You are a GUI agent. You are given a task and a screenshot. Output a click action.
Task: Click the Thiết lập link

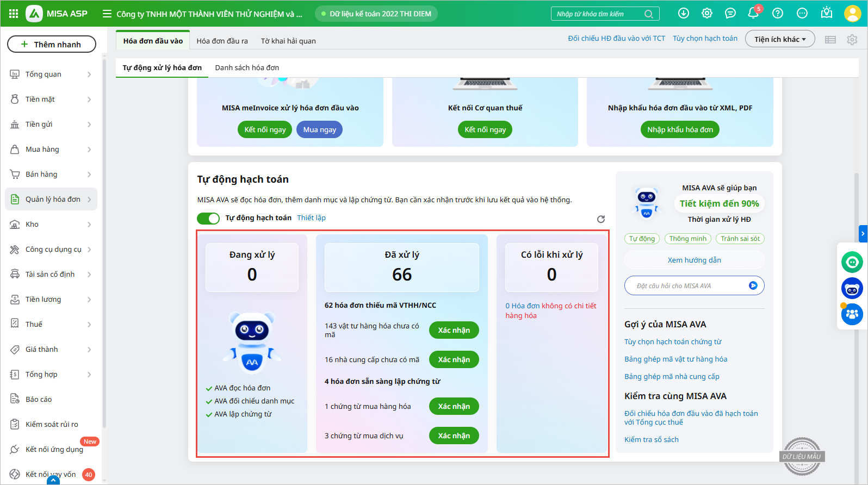coord(311,218)
